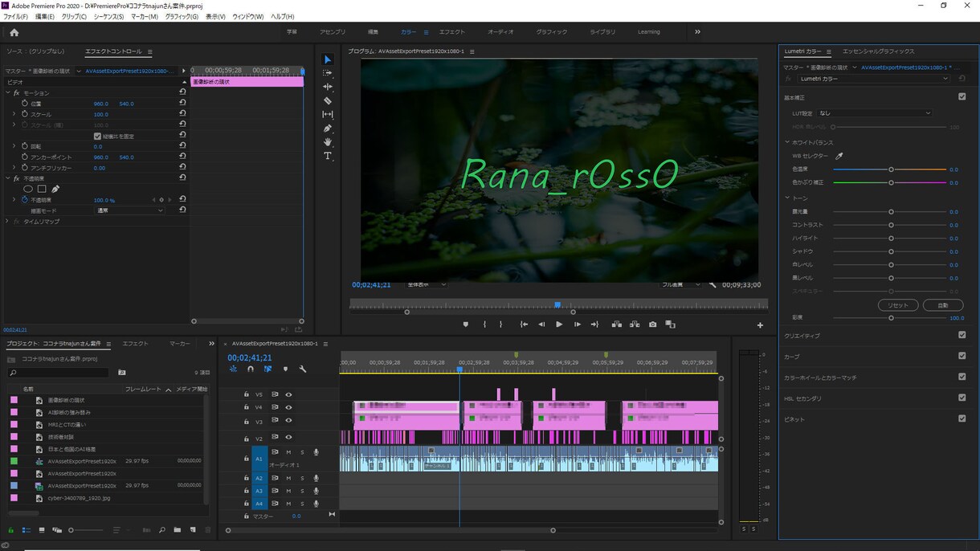The height and width of the screenshot is (551, 980).
Task: Toggle the クリエイティブ section checkbox
Action: [962, 335]
